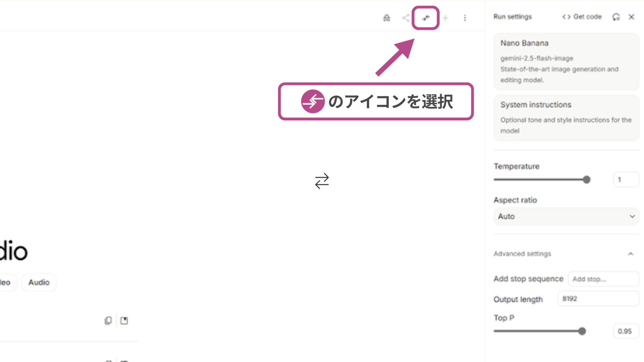This screenshot has height=362, width=644.
Task: Collapse the Advanced settings section
Action: 631,254
